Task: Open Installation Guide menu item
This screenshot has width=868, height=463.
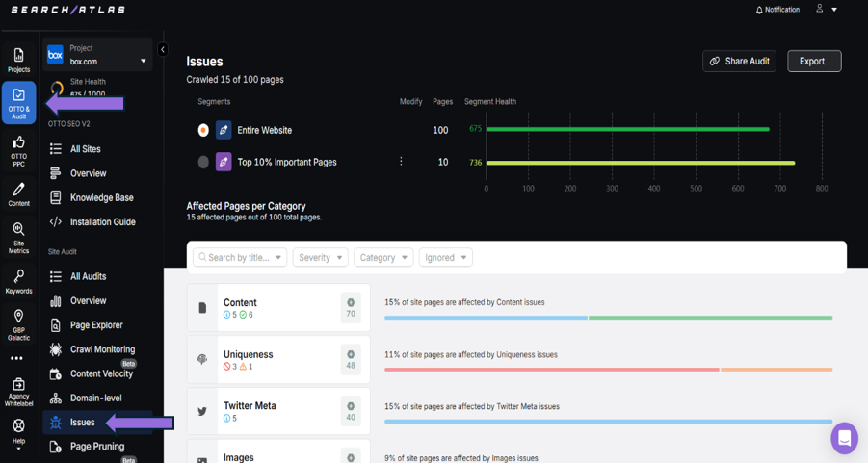Action: 102,221
